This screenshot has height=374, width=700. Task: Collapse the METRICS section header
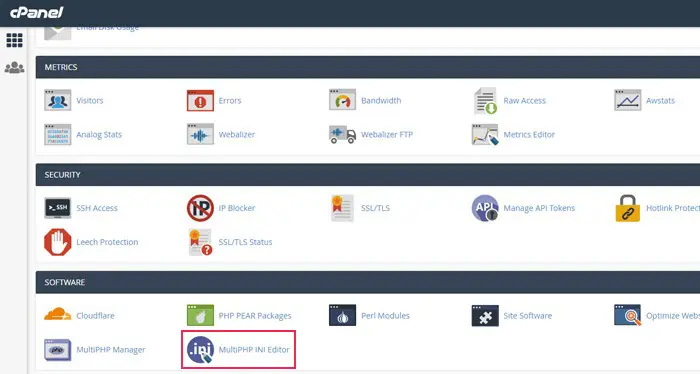point(368,67)
